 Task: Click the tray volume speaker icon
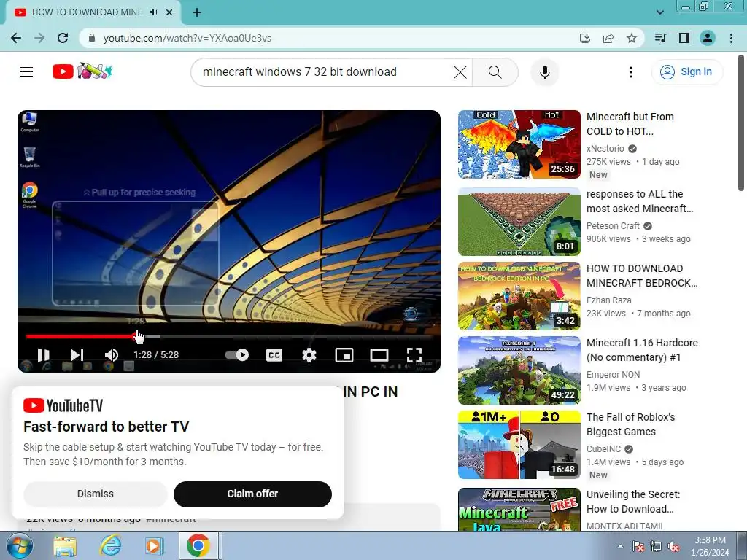673,547
